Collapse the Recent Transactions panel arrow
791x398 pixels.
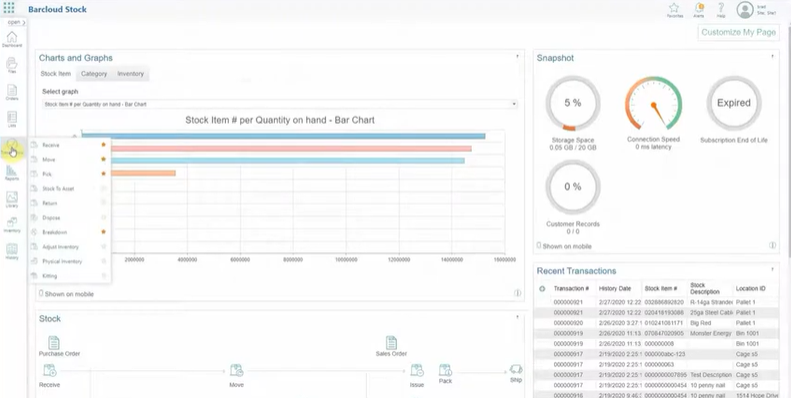772,269
